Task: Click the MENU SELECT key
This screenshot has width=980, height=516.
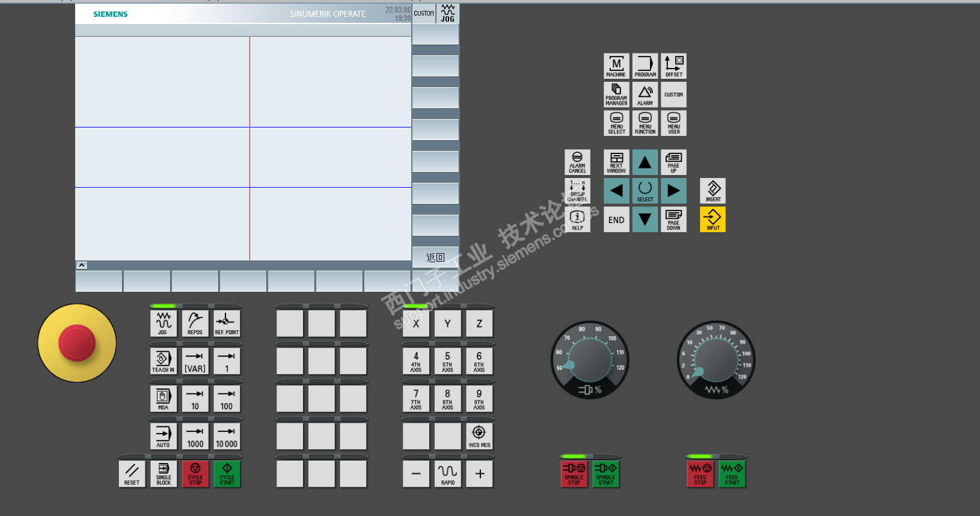Action: click(616, 123)
